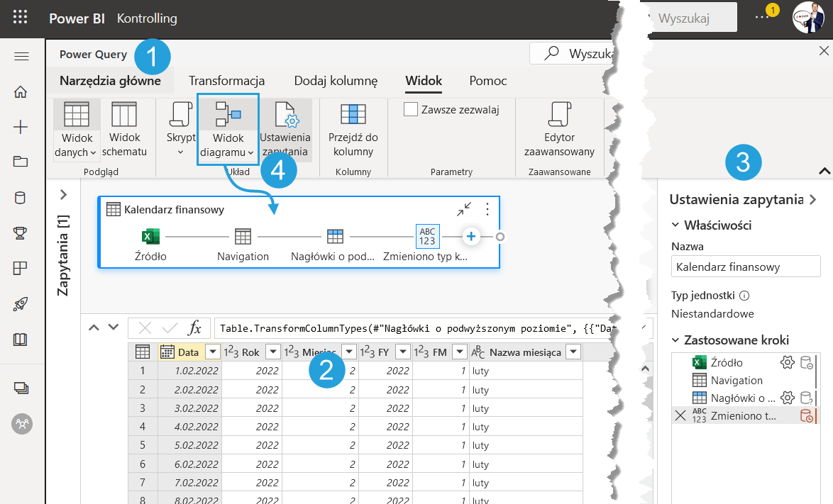Open the Edytor zaawansowany editor
This screenshot has width=833, height=504.
tap(559, 130)
